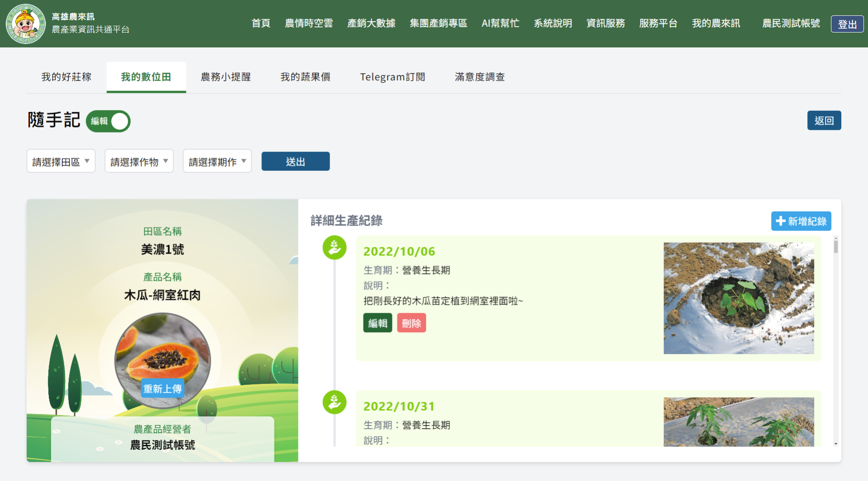868x481 pixels.
Task: Click the 返回 back button
Action: pyautogui.click(x=824, y=121)
